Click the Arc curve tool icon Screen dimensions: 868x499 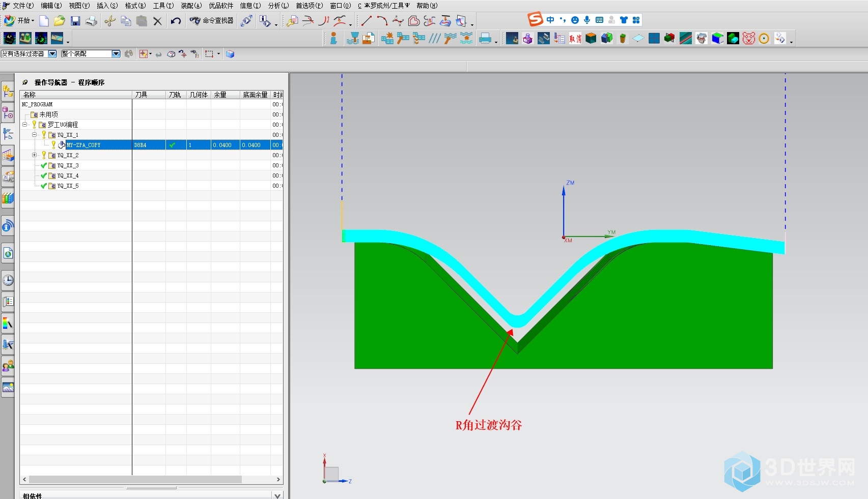[x=382, y=21]
